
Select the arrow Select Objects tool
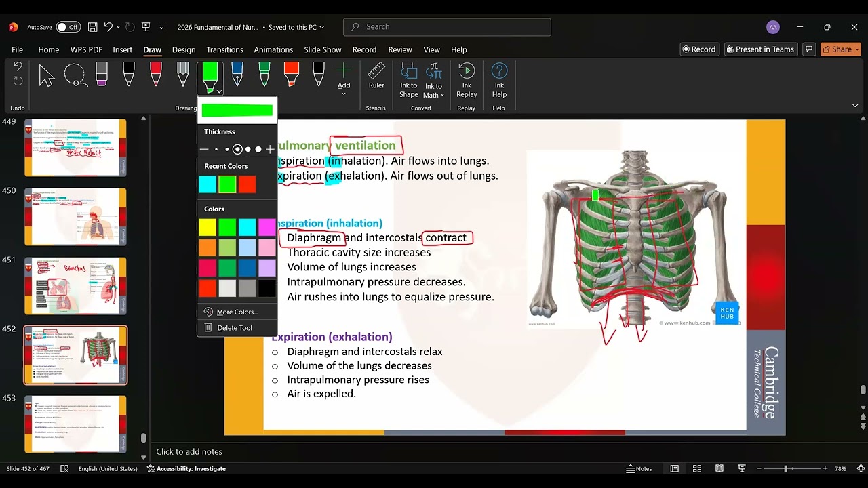point(47,75)
